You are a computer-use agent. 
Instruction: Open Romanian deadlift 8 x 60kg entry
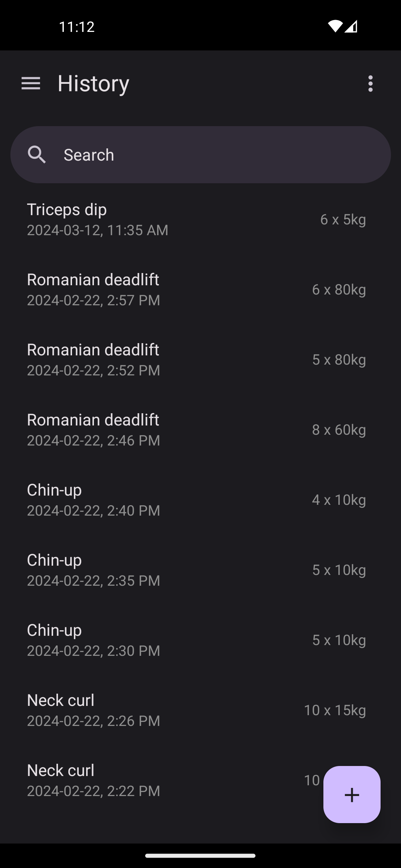[149, 430]
